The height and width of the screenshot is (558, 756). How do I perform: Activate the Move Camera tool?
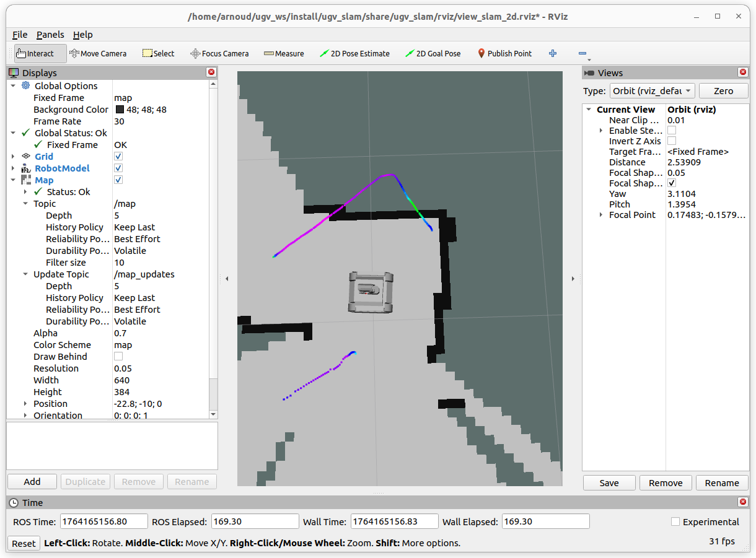point(98,53)
